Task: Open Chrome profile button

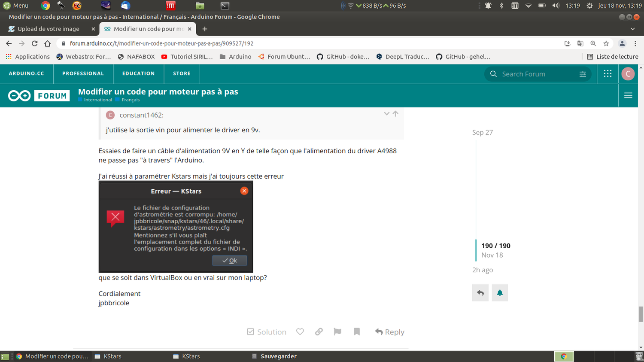Action: tap(622, 43)
